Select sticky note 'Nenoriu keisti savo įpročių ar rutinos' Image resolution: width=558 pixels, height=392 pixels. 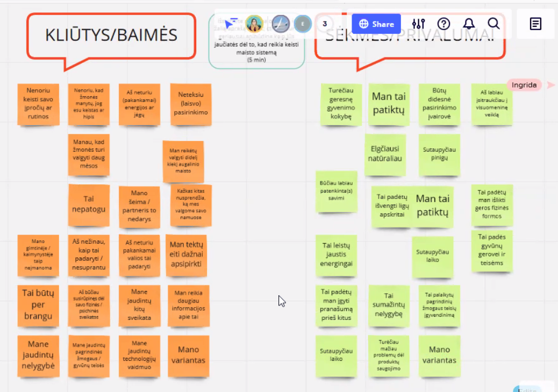[38, 104]
